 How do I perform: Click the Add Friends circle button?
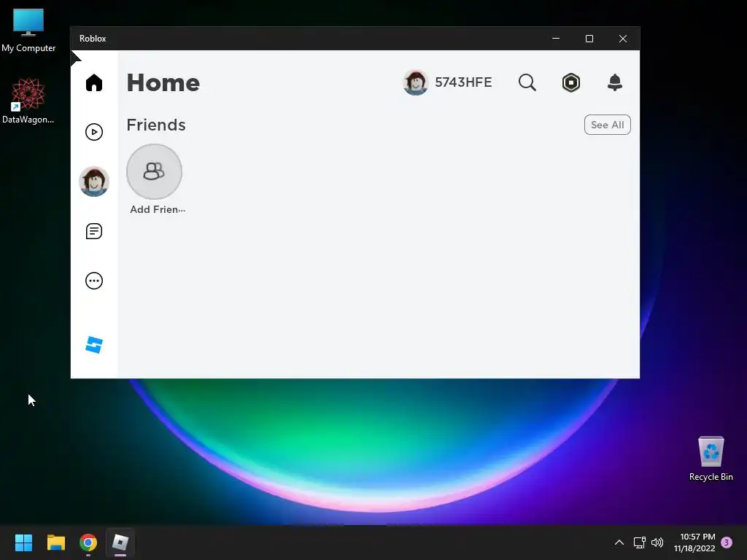click(x=155, y=171)
